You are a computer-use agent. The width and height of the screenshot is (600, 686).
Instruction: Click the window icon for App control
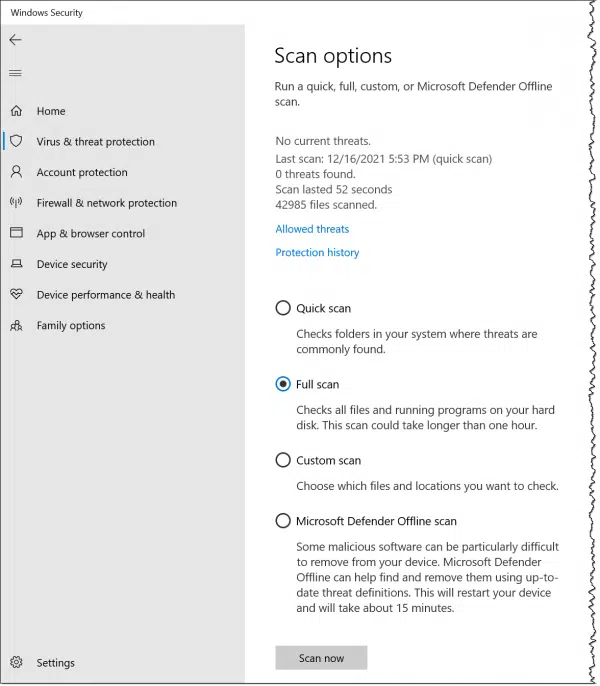click(x=16, y=232)
